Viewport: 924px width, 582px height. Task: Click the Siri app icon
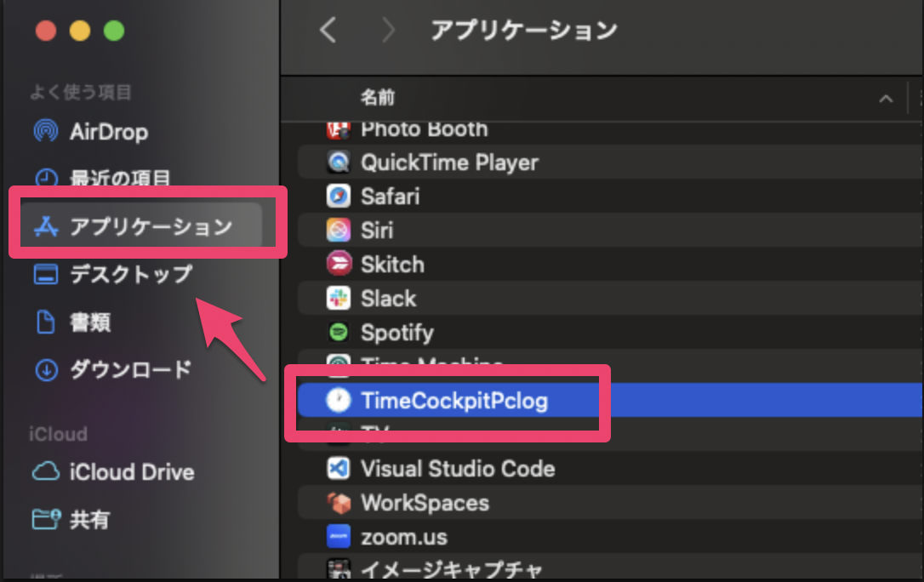click(x=339, y=231)
